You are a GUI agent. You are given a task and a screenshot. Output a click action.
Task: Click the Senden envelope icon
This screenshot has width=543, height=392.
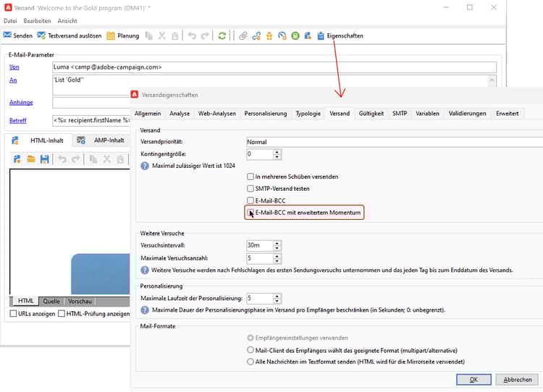coord(7,35)
